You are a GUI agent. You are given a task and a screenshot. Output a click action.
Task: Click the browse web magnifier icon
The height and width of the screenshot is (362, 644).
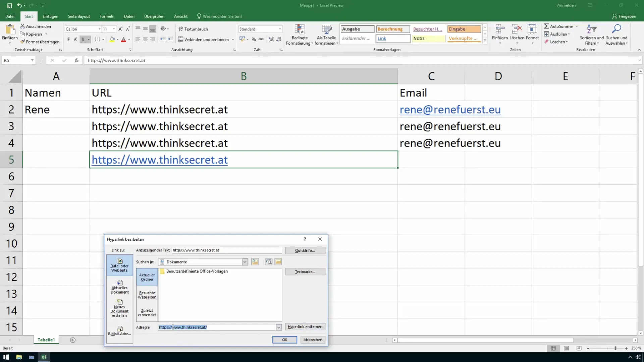click(x=269, y=262)
